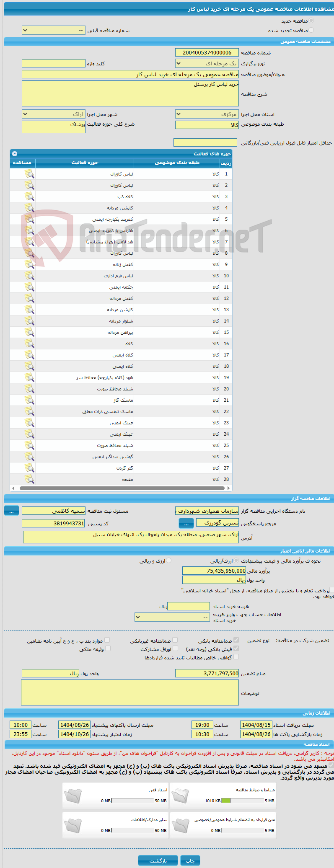This screenshot has width=334, height=868.
Task: Open view icon for row 21 ماسک گاز
Action: 29,400
